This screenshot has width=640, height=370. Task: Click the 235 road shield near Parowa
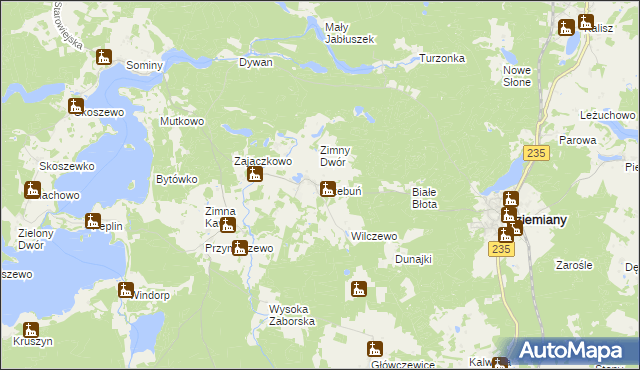536,153
